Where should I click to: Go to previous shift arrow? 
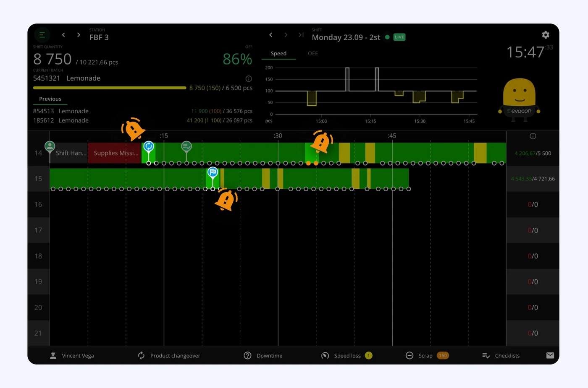pyautogui.click(x=271, y=35)
